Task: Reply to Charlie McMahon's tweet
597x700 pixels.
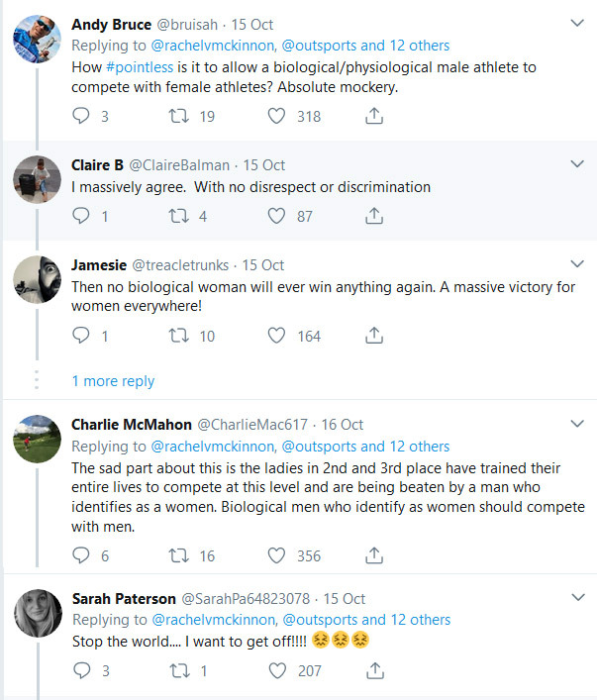Action: [x=82, y=555]
